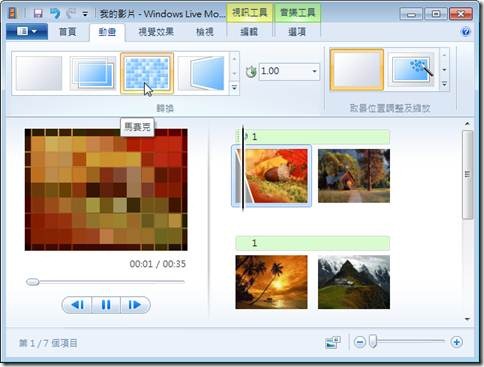Select the green mountain clip thumbnail
The height and width of the screenshot is (367, 484).
pos(354,282)
